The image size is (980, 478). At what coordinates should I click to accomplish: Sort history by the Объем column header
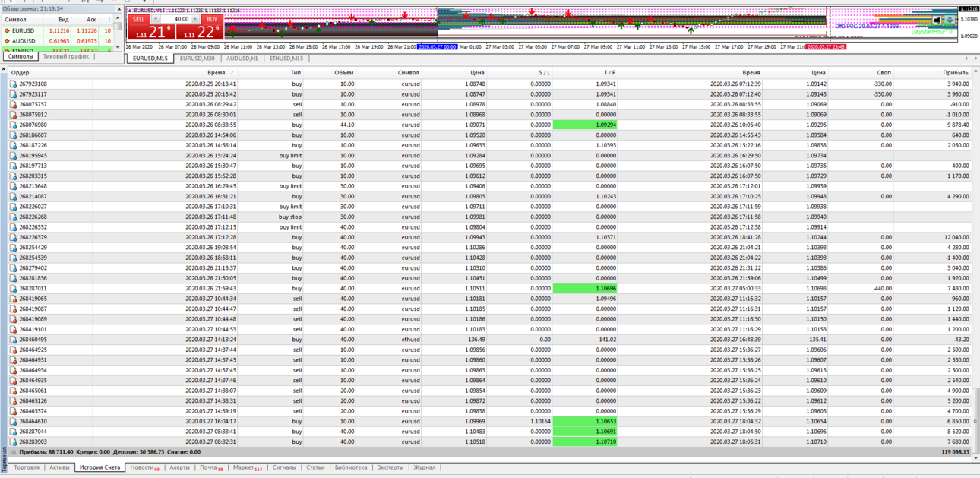[330, 73]
